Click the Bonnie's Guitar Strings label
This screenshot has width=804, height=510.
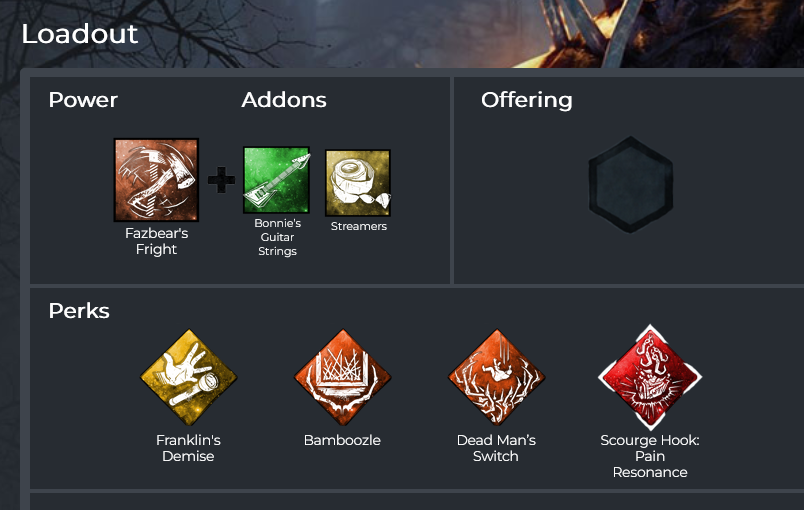pyautogui.click(x=277, y=237)
